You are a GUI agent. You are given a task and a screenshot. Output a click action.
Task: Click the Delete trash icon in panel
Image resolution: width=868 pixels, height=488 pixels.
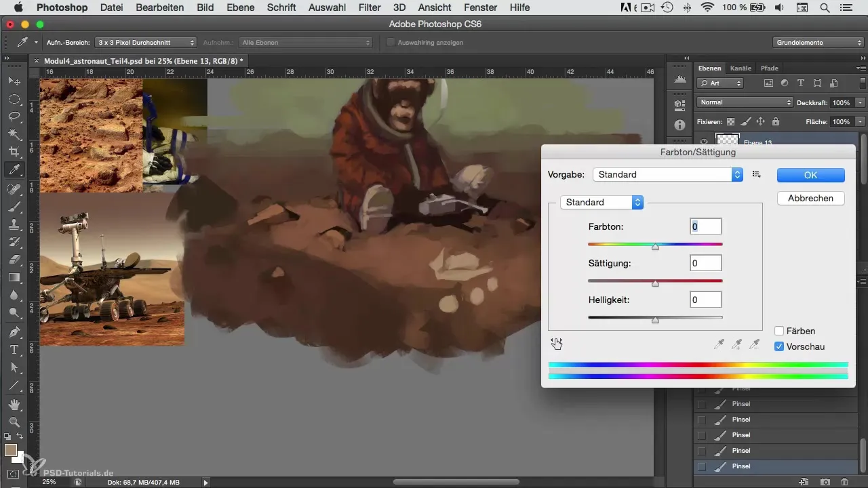click(844, 482)
